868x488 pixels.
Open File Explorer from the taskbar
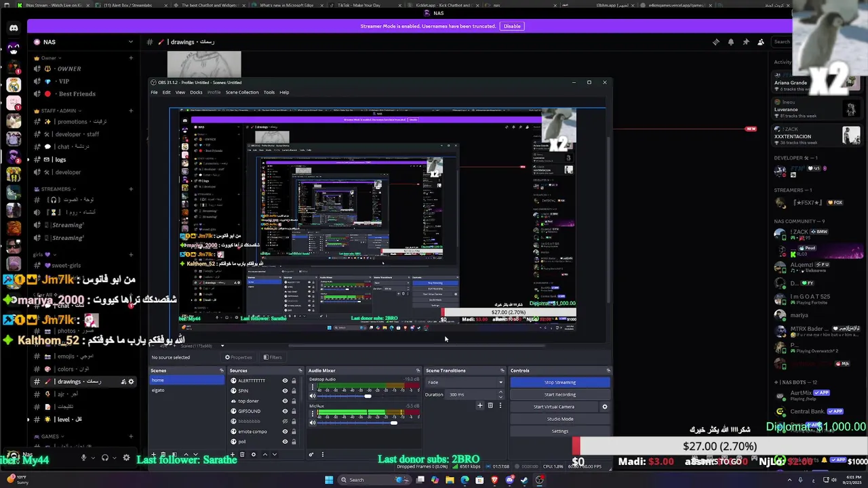[x=450, y=480]
